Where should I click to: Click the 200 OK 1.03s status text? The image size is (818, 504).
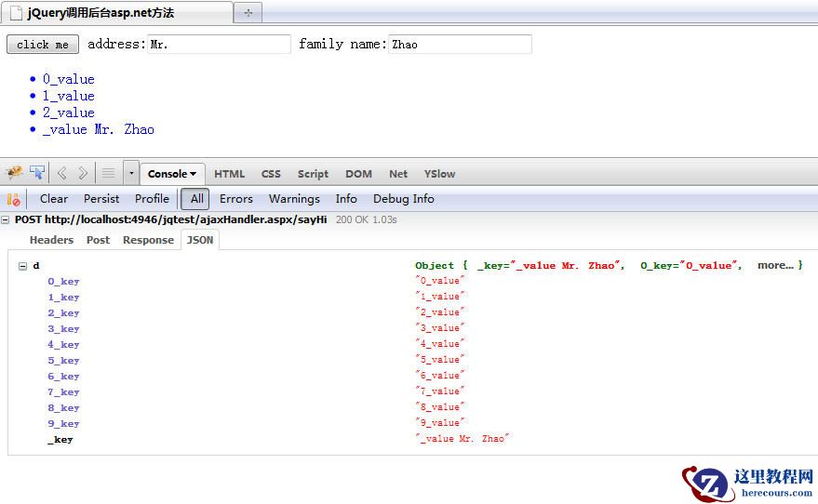coord(367,219)
